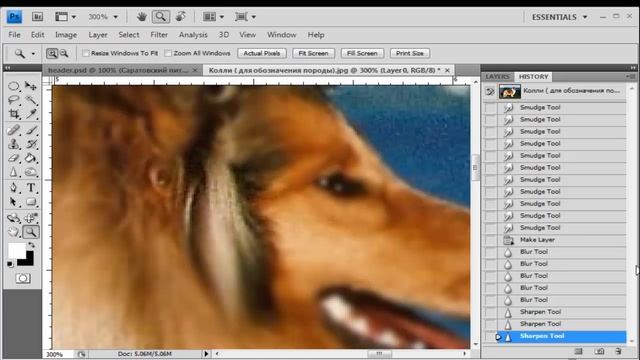This screenshot has height=360, width=640.
Task: Select the Clone Stamp tool
Action: [14, 144]
